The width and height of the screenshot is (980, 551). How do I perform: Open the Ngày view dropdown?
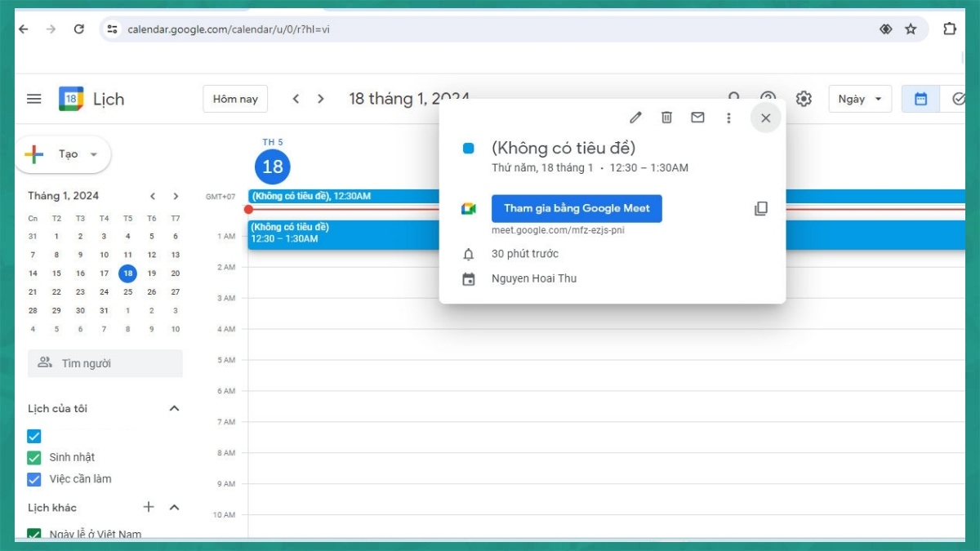click(858, 98)
